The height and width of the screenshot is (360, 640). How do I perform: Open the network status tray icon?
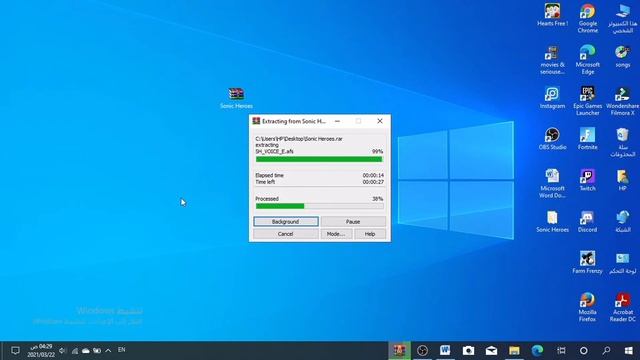(x=75, y=350)
